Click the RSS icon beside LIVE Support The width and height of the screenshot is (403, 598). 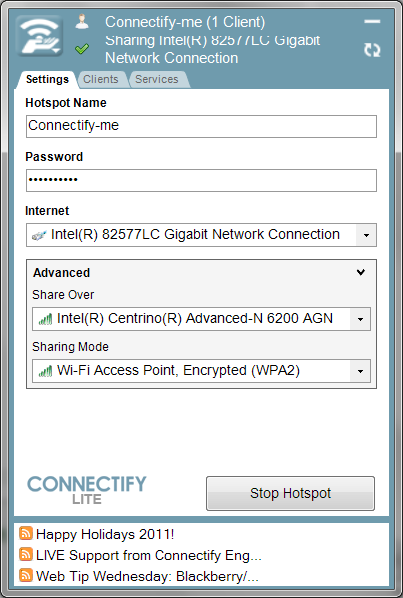[x=26, y=554]
